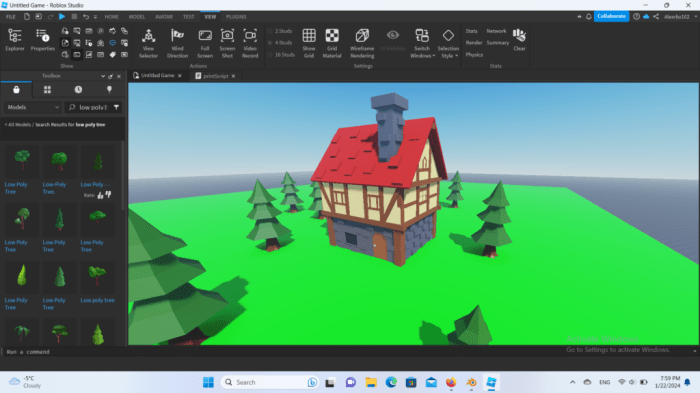Open File Explorer from the taskbar
The width and height of the screenshot is (700, 393).
coord(371,382)
